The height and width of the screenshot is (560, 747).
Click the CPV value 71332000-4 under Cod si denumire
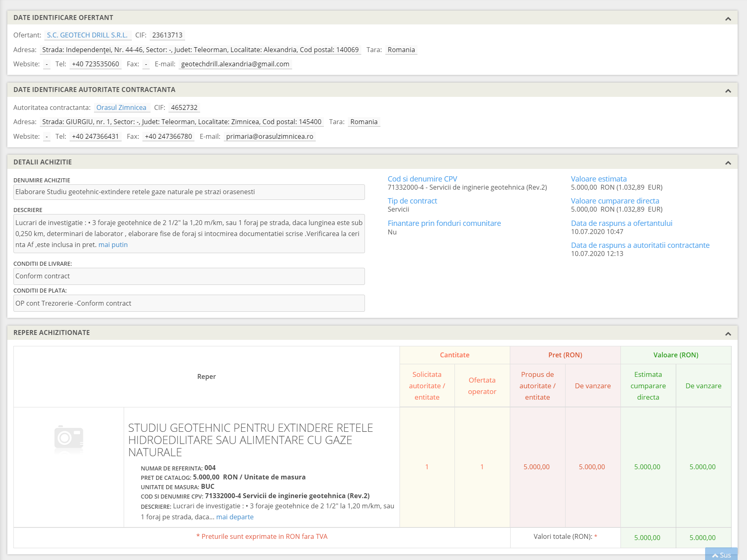point(467,187)
